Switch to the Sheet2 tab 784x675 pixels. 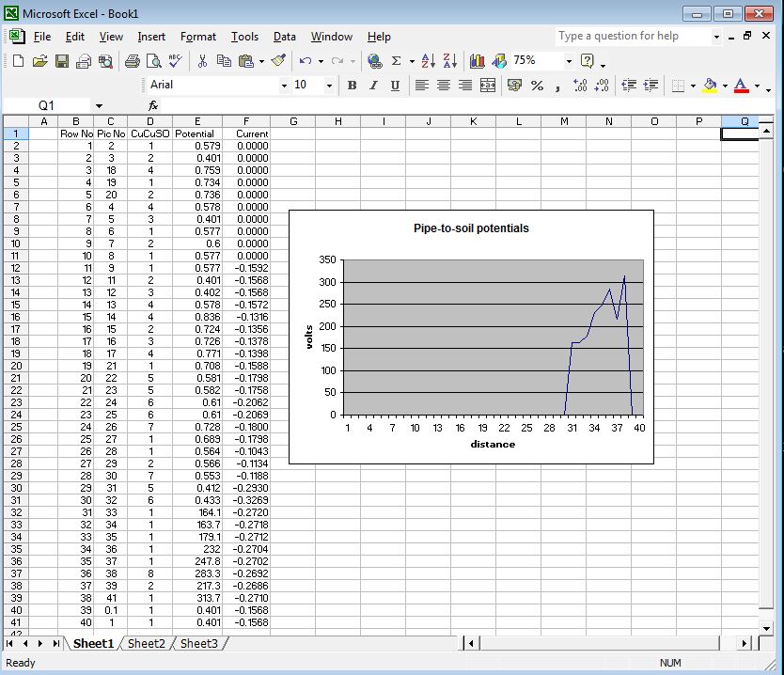[146, 644]
